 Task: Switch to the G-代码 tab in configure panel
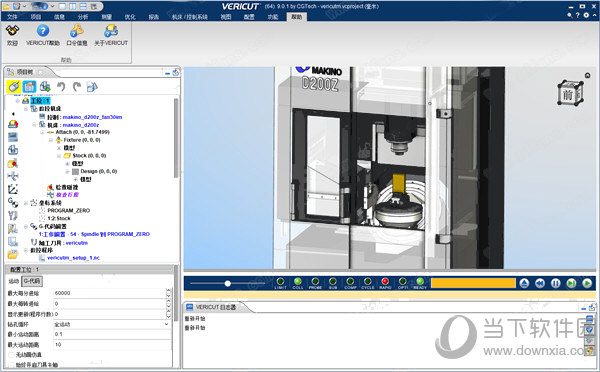pyautogui.click(x=32, y=281)
